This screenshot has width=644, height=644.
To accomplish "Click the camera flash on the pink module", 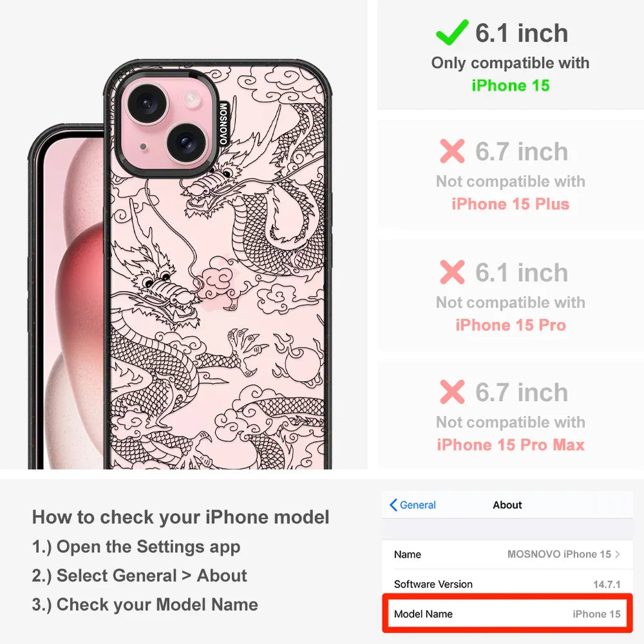I will 191,99.
